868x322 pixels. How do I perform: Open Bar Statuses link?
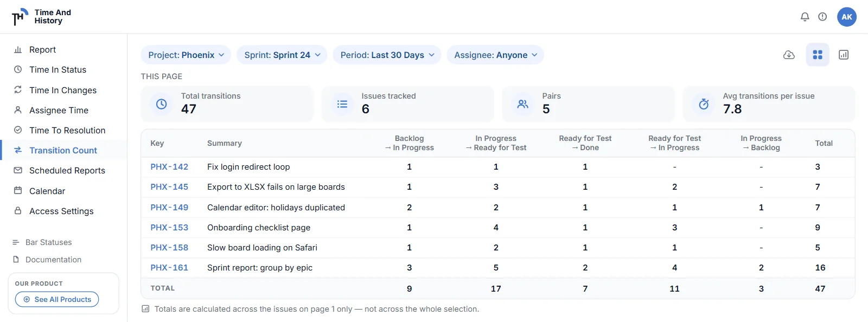coord(49,242)
